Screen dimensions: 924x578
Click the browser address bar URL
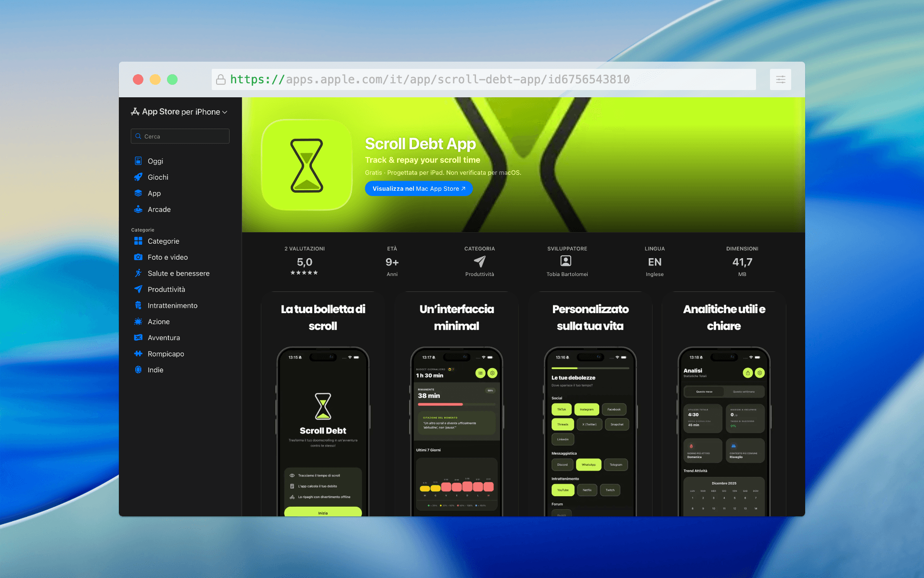pos(484,79)
